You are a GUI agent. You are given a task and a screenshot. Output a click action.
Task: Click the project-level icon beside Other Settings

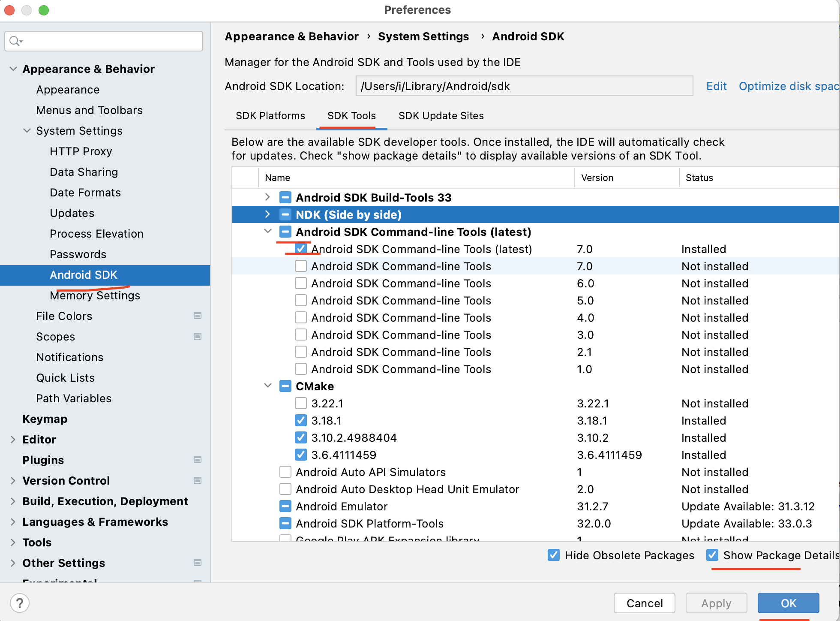tap(198, 563)
